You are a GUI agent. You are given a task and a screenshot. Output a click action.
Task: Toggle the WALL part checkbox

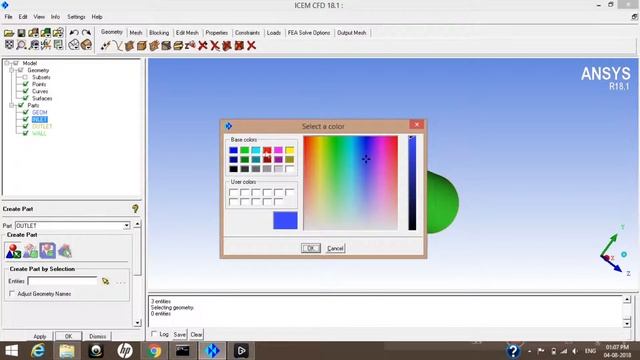click(25, 133)
